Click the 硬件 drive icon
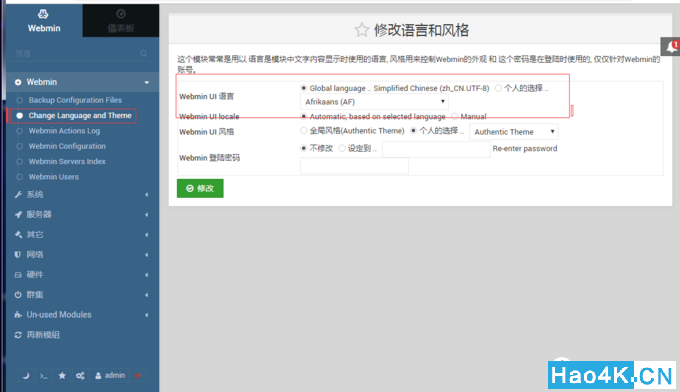 click(18, 275)
